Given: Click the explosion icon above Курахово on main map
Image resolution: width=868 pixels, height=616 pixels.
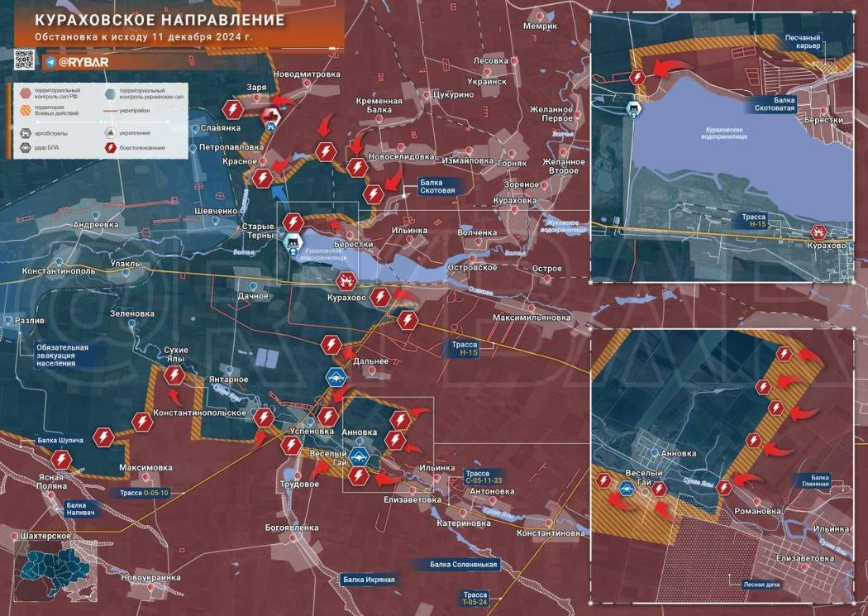Looking at the screenshot, I should tap(345, 280).
